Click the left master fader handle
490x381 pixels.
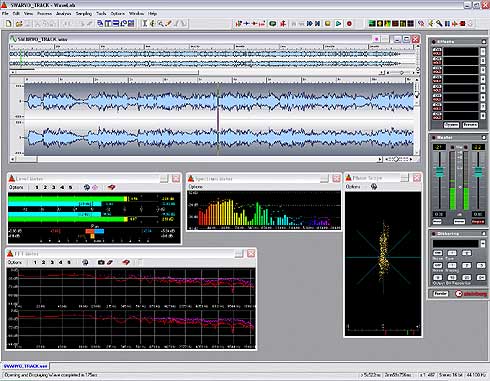coord(440,172)
